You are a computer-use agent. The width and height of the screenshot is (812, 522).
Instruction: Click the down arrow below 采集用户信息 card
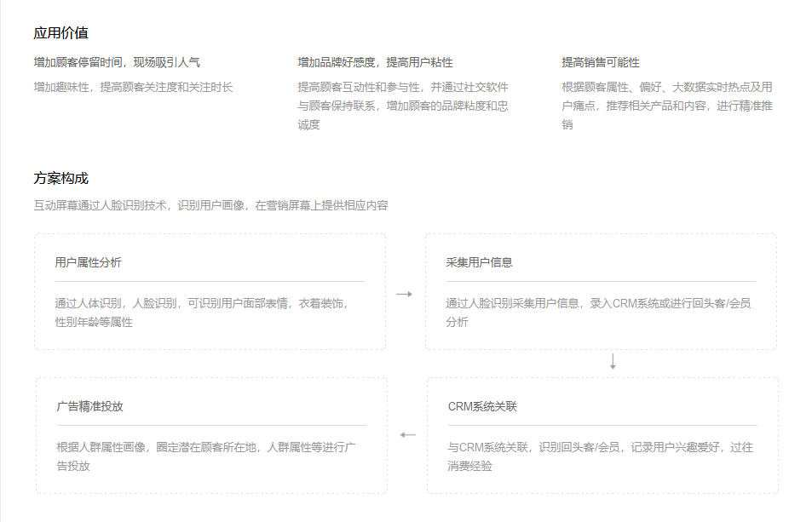point(613,362)
